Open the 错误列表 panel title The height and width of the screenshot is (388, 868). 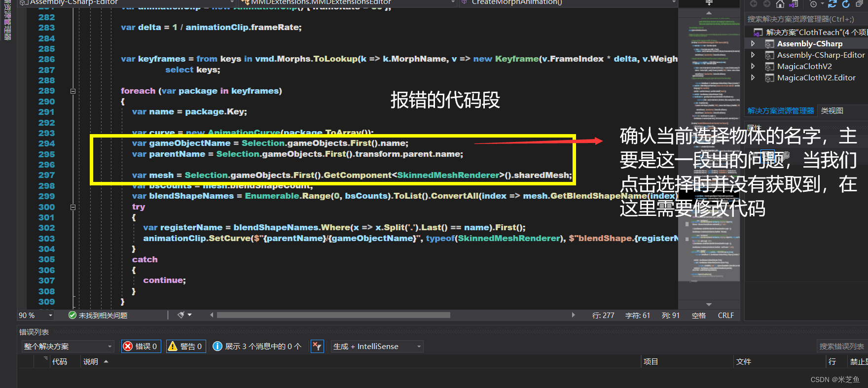pos(34,332)
